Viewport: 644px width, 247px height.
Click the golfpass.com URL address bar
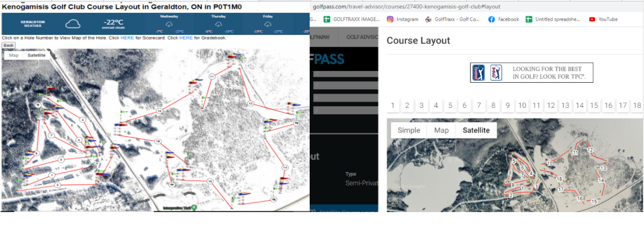(x=478, y=7)
